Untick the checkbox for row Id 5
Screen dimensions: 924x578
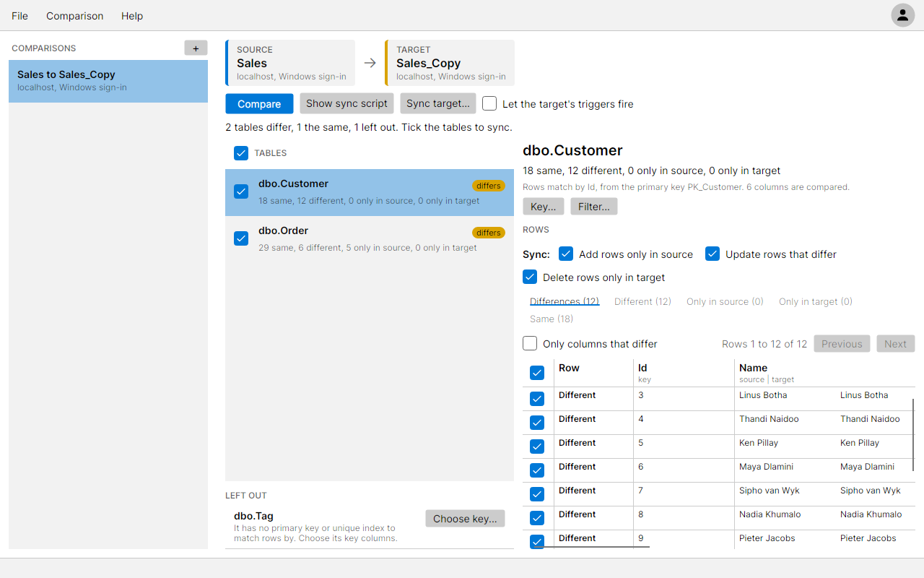click(537, 447)
